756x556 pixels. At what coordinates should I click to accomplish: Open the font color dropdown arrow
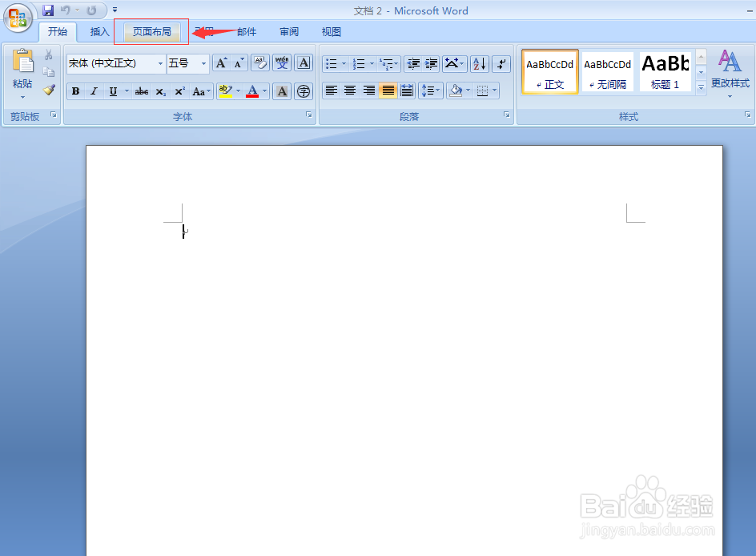tap(265, 91)
